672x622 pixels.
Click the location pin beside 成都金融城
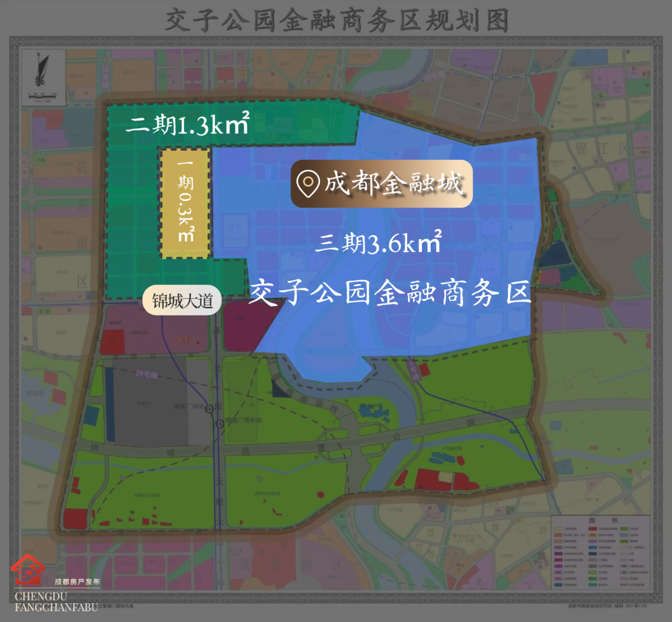tap(308, 183)
